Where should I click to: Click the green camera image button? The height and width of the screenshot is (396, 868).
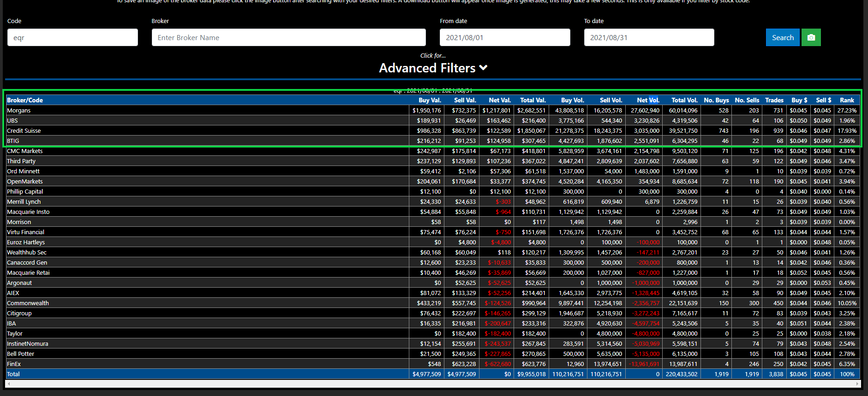[811, 37]
